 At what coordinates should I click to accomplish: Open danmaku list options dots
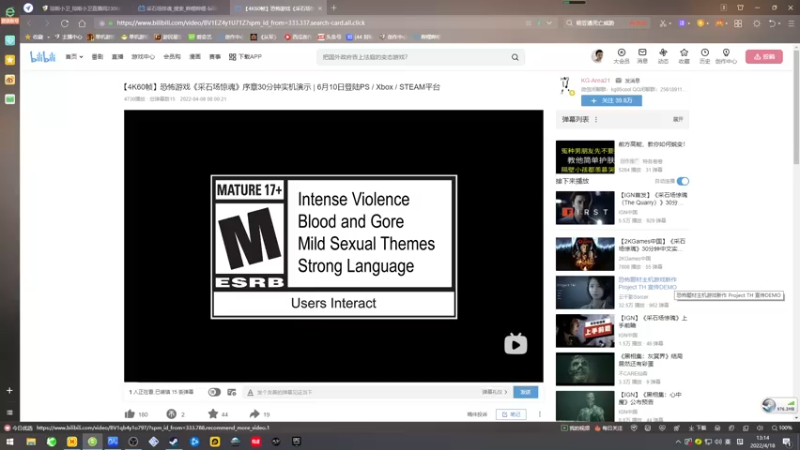click(596, 119)
